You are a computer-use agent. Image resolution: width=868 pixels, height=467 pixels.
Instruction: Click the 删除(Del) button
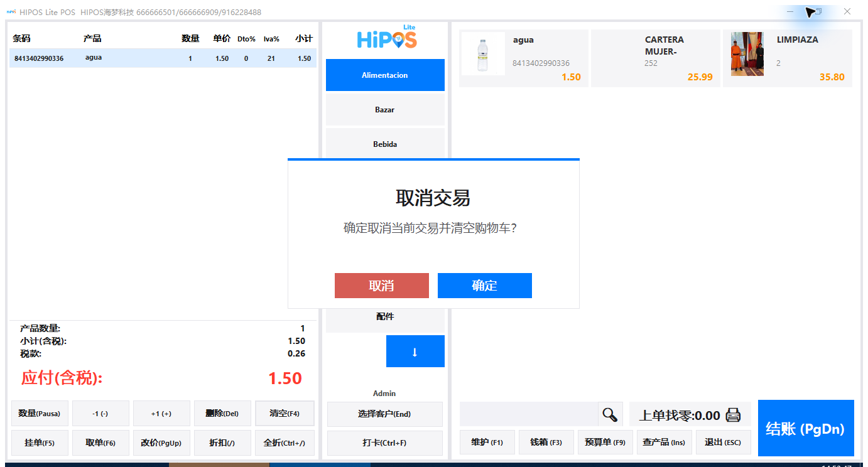click(222, 414)
